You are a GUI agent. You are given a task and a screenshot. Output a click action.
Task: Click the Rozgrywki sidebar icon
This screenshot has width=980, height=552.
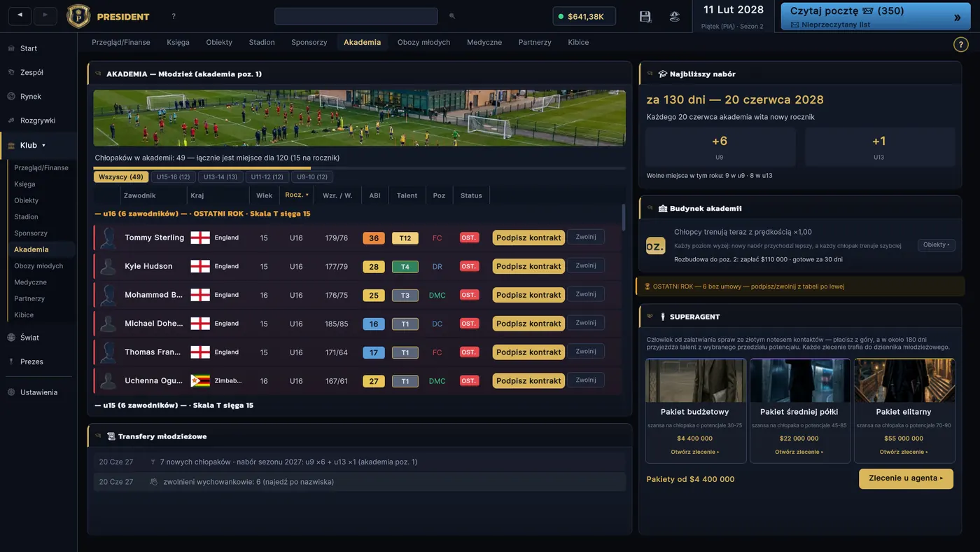coord(11,120)
